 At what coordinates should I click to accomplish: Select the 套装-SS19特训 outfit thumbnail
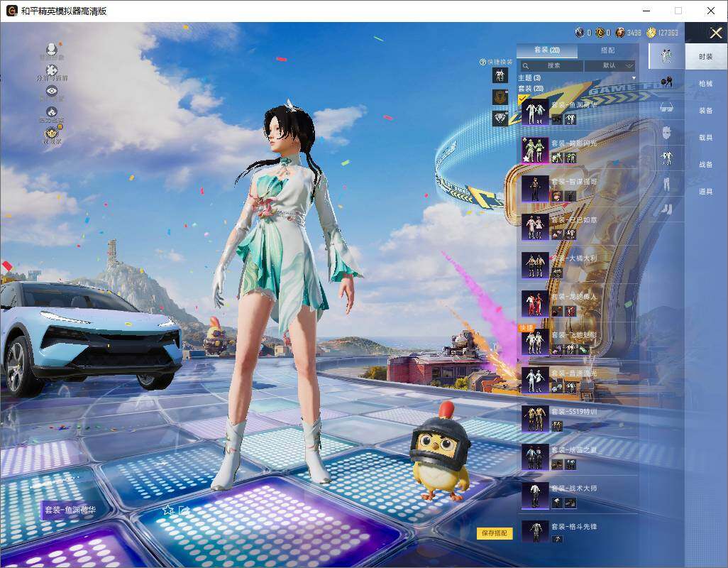tap(535, 418)
